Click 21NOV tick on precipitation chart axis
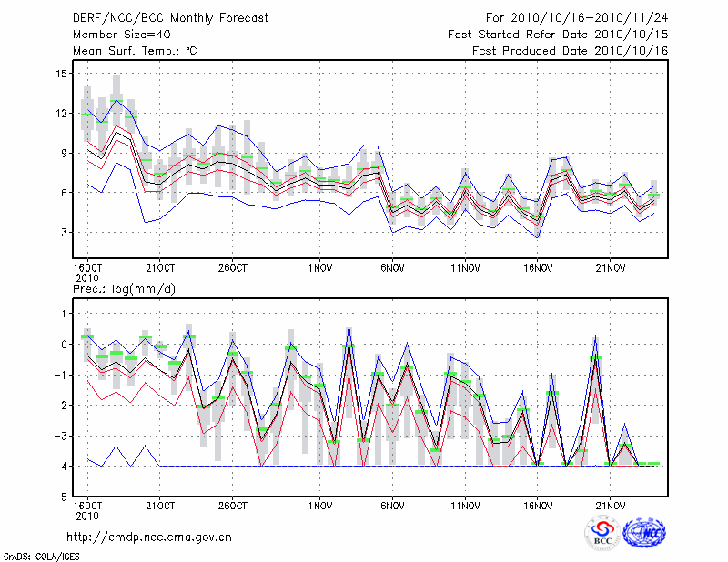728x562 pixels. point(610,506)
